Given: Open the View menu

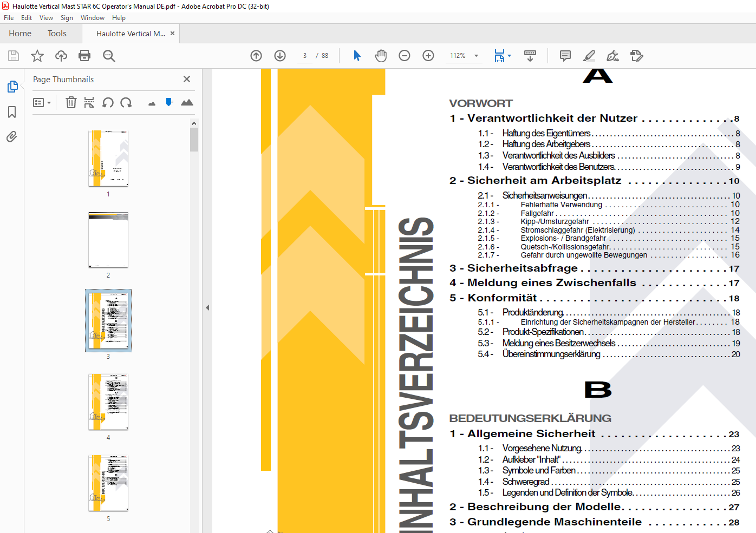Looking at the screenshot, I should point(46,18).
